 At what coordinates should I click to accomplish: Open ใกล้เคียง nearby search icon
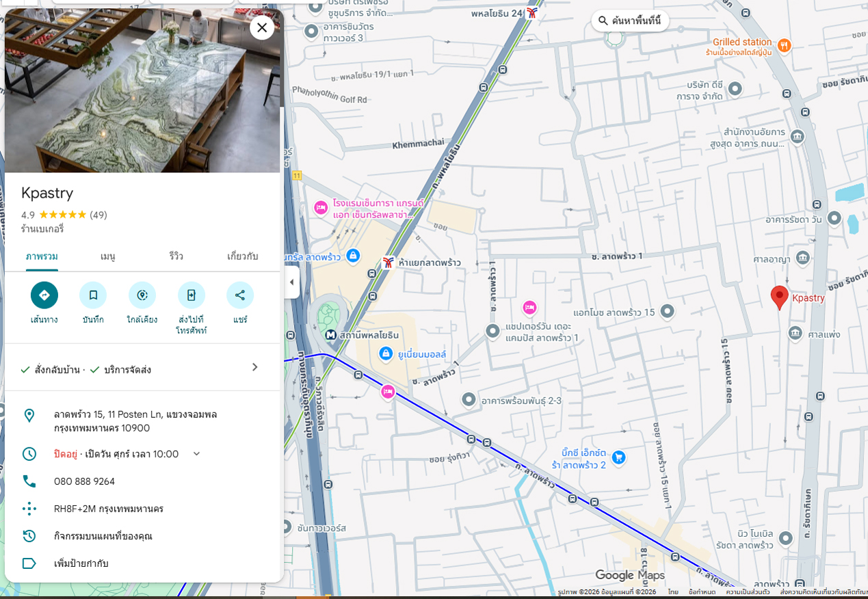142,295
